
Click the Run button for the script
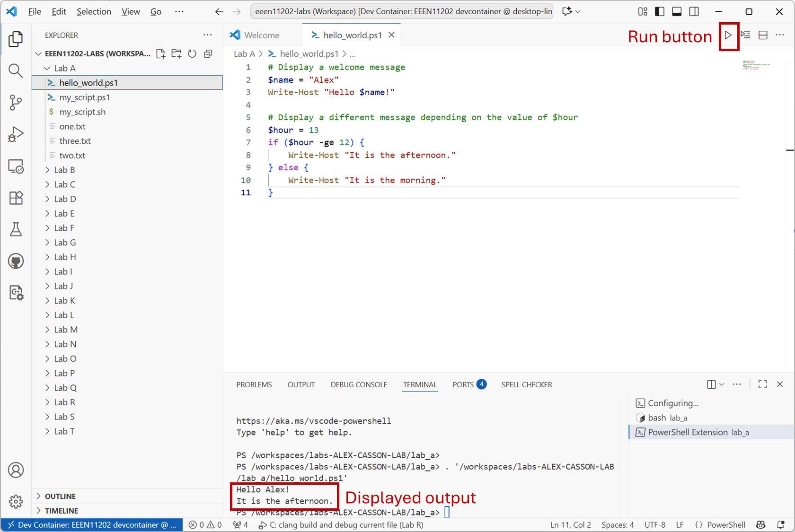728,35
